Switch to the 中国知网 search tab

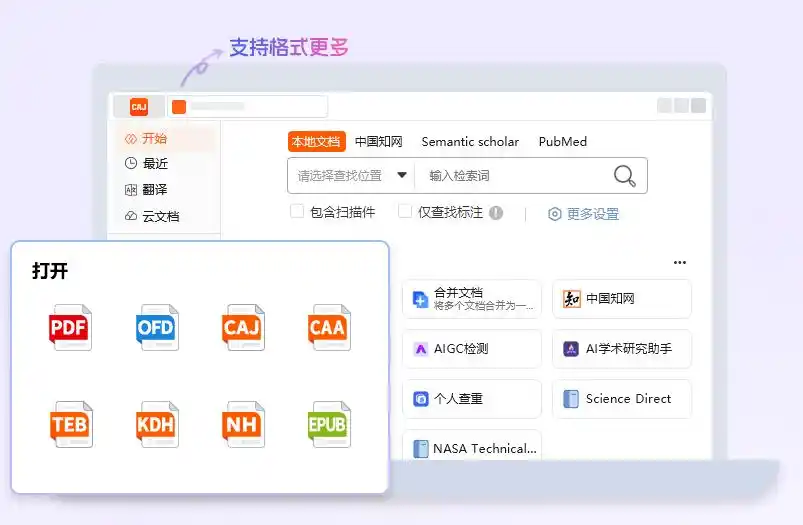[378, 141]
